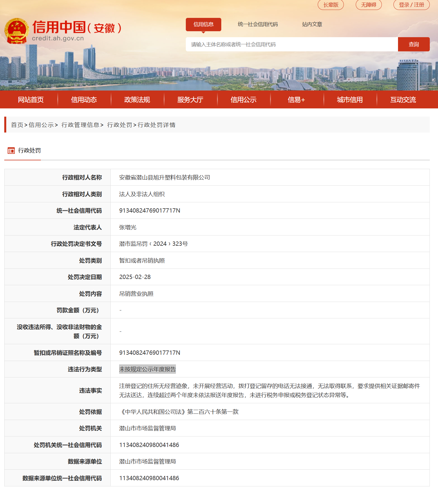
Task: Click document number 潜市监吊罚〔2024〕323号
Action: coord(153,244)
